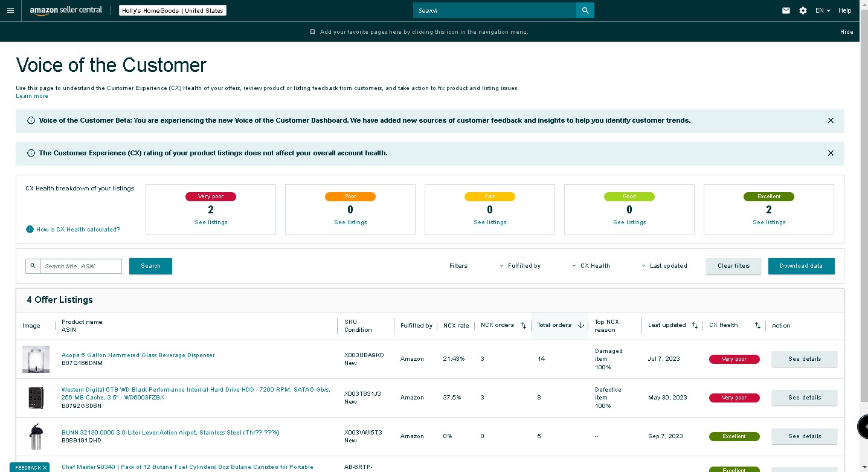Click Very poor badge in Acopa row

[x=735, y=359]
